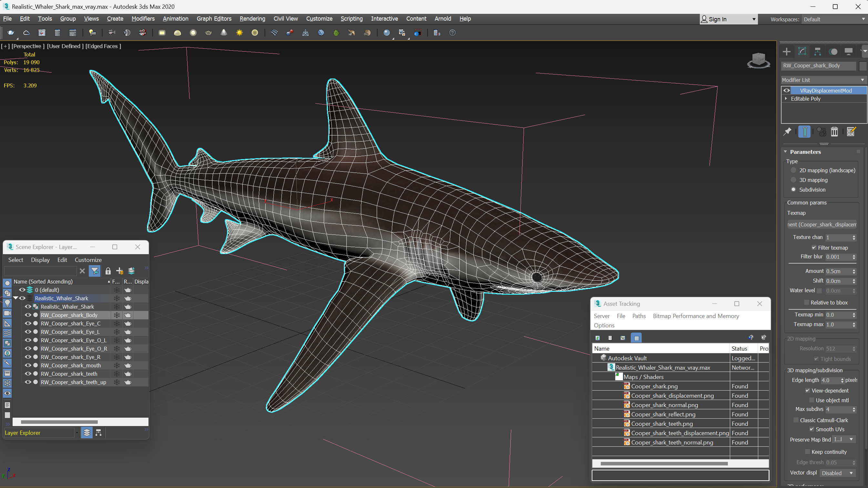Open the rendered frame window icon
Image resolution: width=868 pixels, height=488 pixels.
click(42, 33)
